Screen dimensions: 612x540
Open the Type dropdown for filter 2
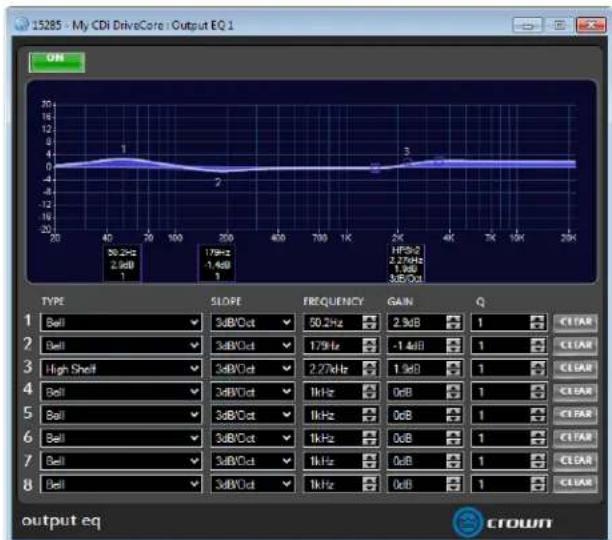click(121, 346)
